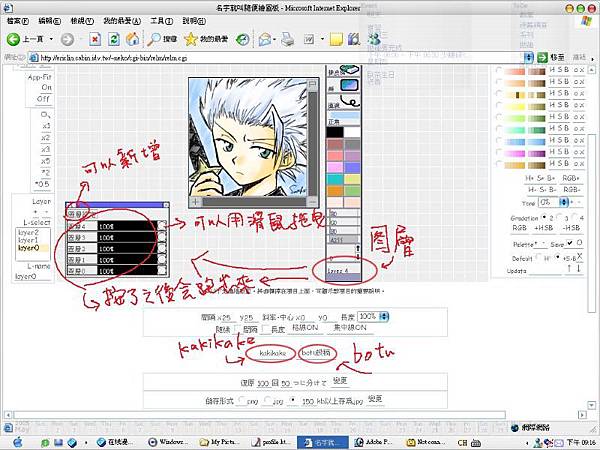The height and width of the screenshot is (450, 600).
Task: Choose the jpg save format radio button
Action: (268, 400)
